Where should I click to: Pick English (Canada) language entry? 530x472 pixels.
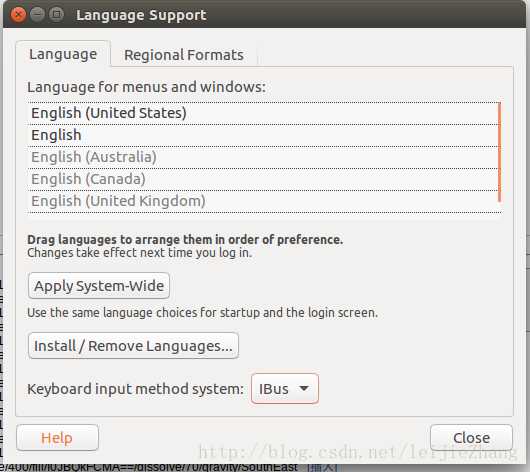click(263, 179)
